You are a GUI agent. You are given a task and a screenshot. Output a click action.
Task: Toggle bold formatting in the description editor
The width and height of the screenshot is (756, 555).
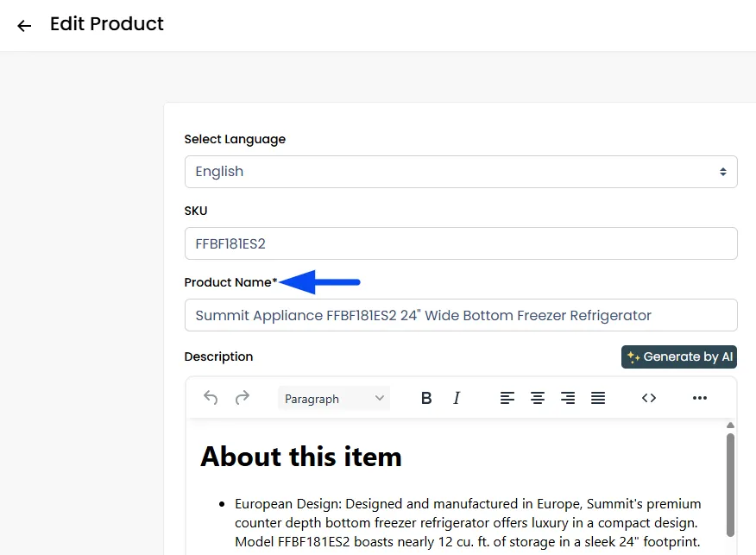click(426, 398)
